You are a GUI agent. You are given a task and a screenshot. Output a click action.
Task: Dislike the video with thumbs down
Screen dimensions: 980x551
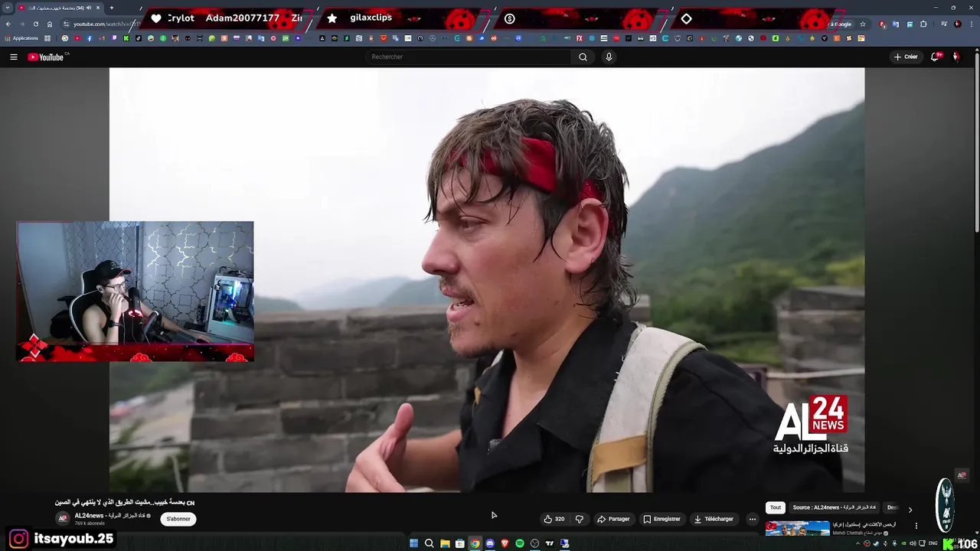point(580,519)
